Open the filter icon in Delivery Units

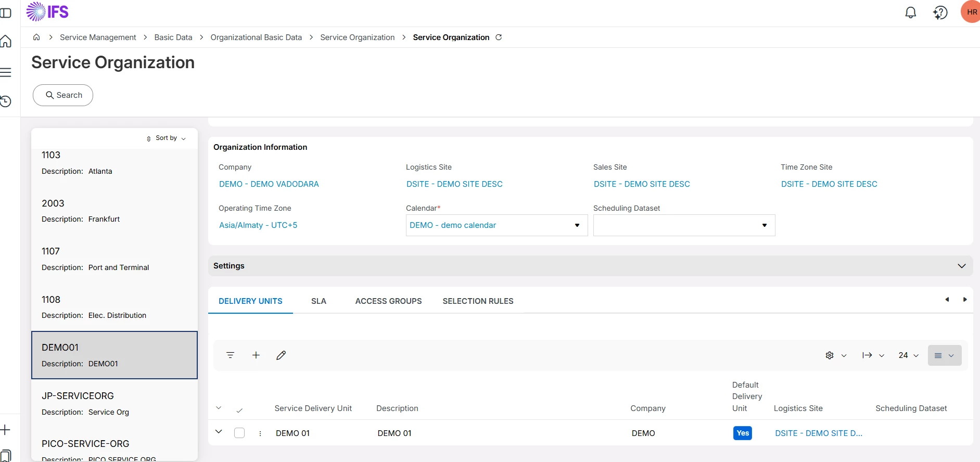click(230, 355)
